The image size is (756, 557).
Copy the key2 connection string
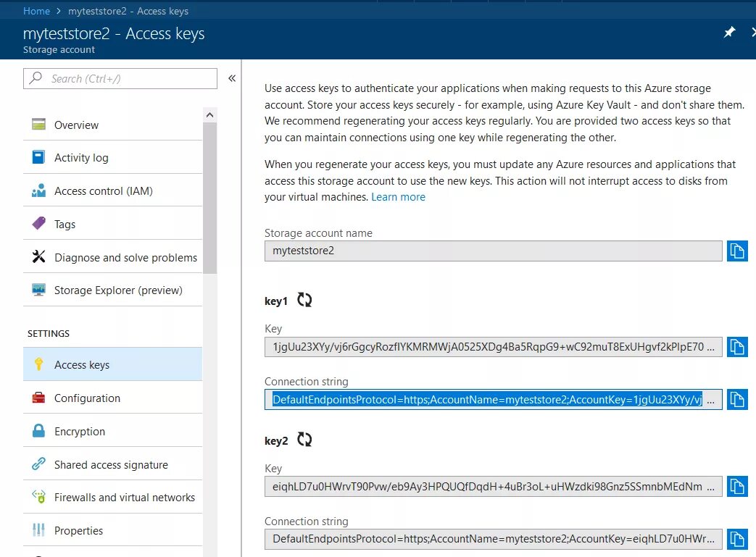[x=736, y=539]
